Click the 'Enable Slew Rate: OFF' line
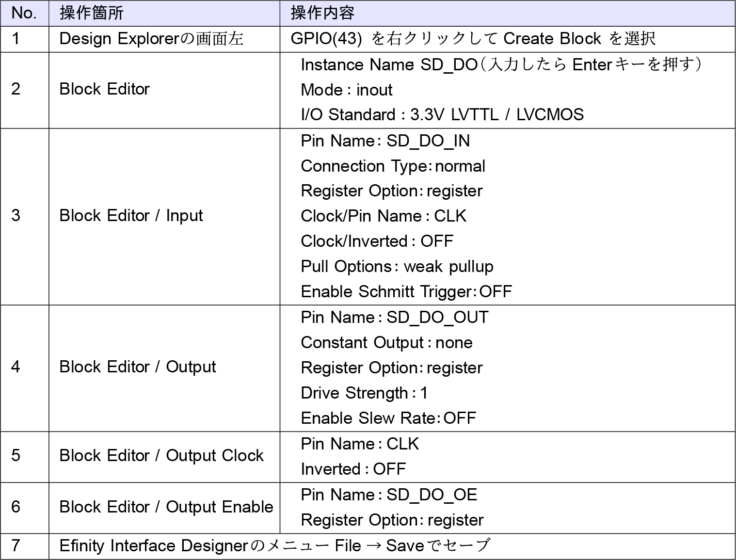Viewport: 736px width, 560px height. [388, 418]
